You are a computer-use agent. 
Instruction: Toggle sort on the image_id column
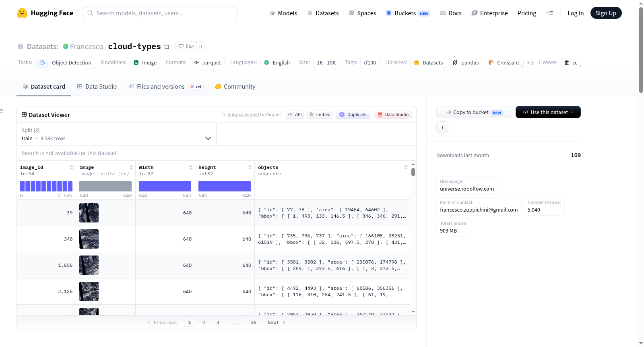(72, 167)
